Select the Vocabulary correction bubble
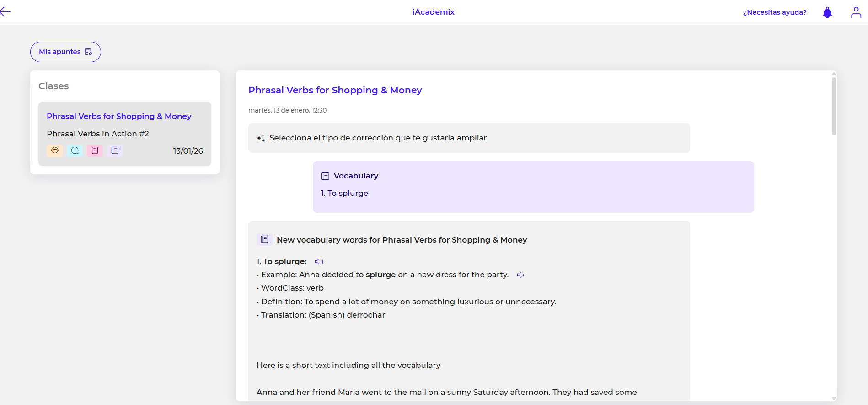 coord(533,186)
